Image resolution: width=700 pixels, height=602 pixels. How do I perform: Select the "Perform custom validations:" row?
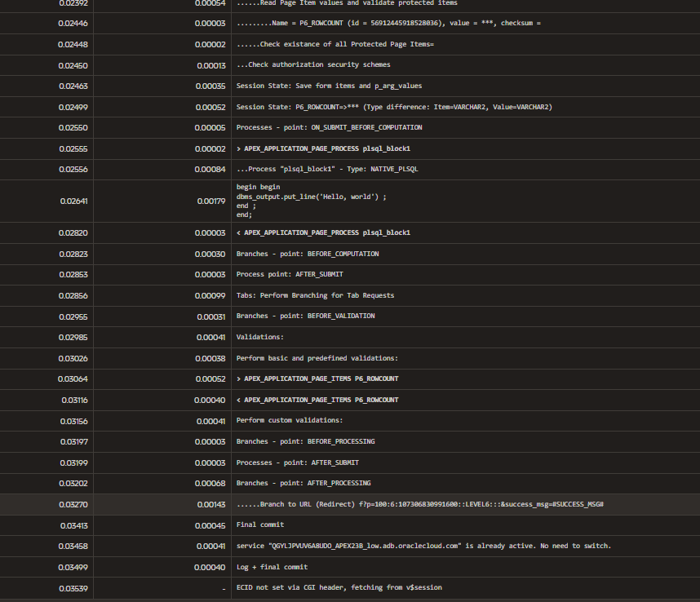[x=290, y=421]
